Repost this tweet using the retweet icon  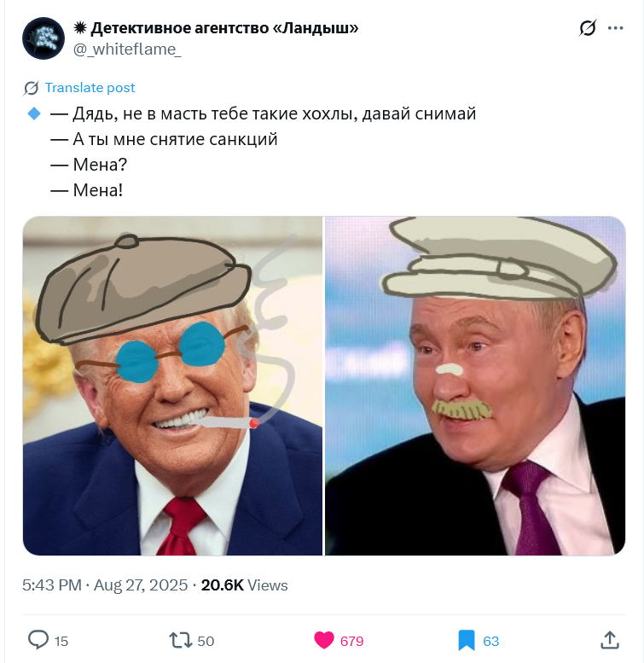click(x=181, y=640)
